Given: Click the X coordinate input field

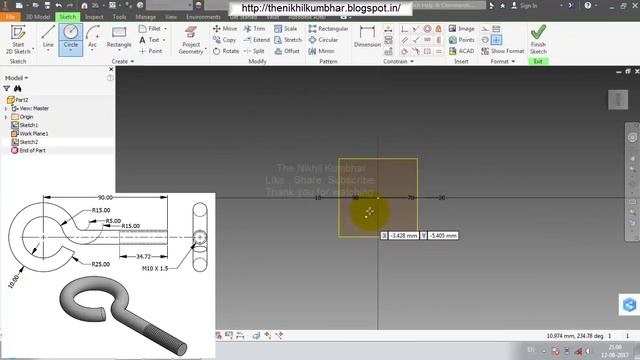Looking at the screenshot, I should [404, 236].
